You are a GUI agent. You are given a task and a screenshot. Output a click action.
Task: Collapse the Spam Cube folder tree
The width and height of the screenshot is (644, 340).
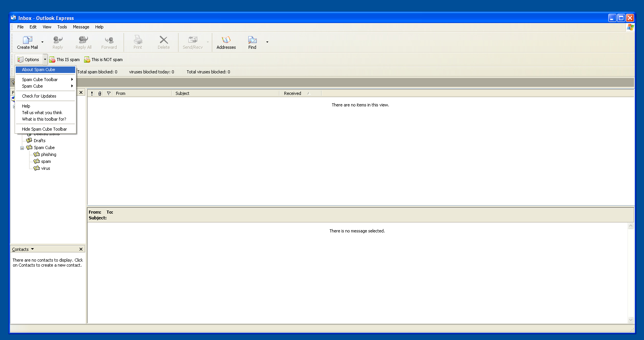pos(22,148)
